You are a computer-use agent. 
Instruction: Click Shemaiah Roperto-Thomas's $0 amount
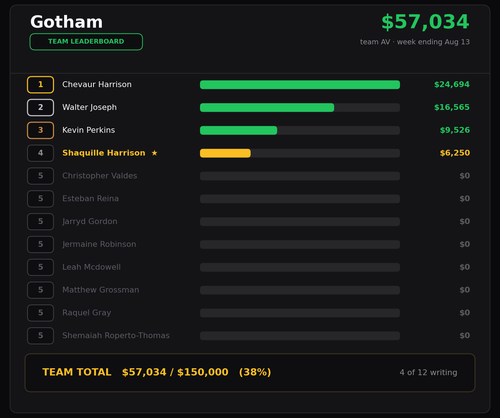[x=465, y=336]
